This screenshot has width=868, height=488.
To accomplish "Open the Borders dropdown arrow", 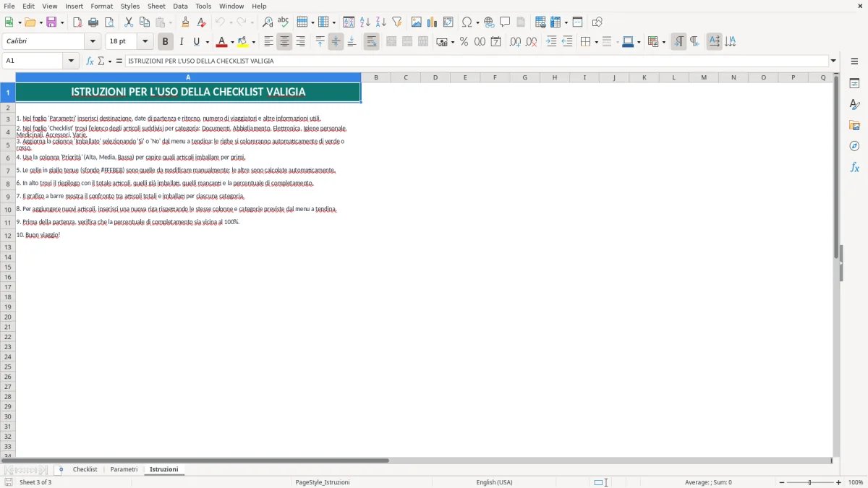I will coord(596,42).
